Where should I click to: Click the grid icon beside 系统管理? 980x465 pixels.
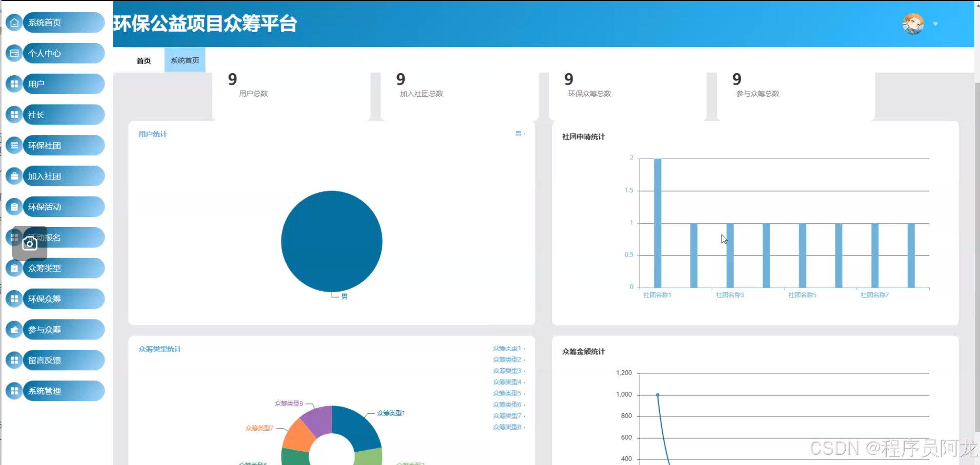pyautogui.click(x=14, y=391)
